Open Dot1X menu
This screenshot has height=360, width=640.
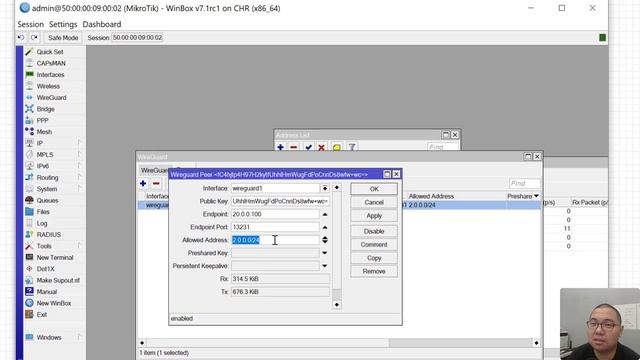tap(45, 269)
